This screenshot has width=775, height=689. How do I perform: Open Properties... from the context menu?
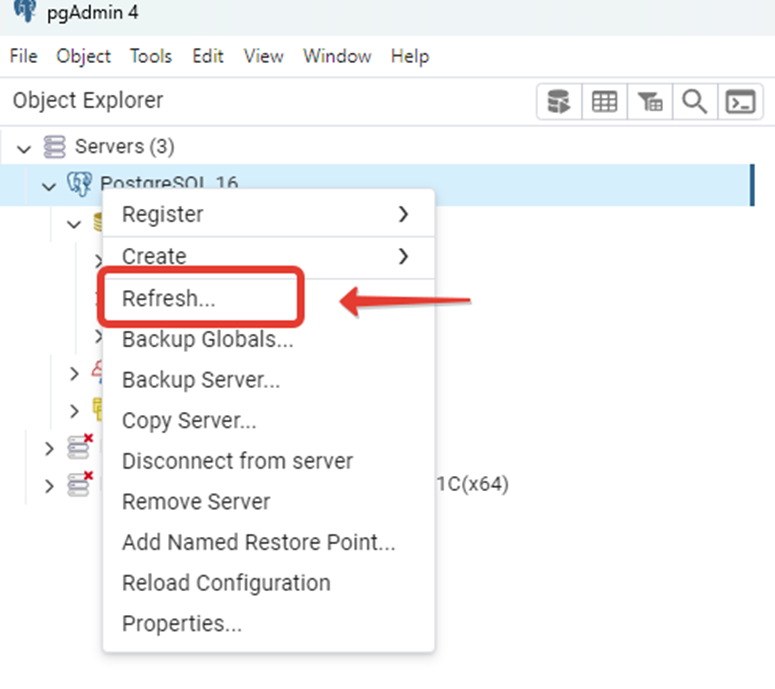pos(268,624)
